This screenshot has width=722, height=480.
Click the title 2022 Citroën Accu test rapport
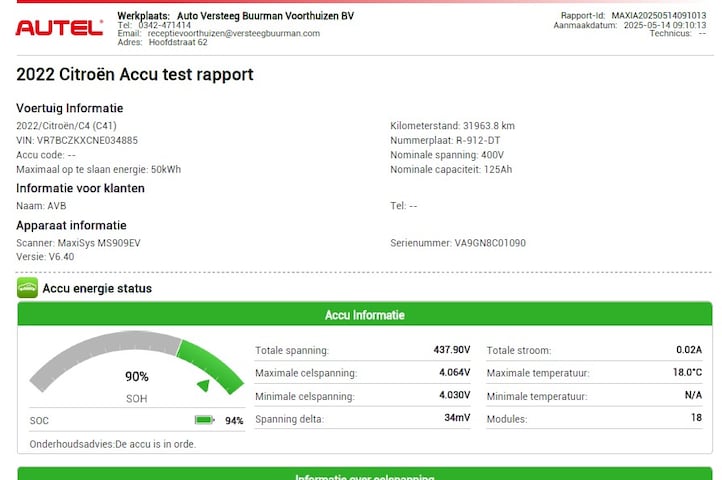[x=135, y=74]
